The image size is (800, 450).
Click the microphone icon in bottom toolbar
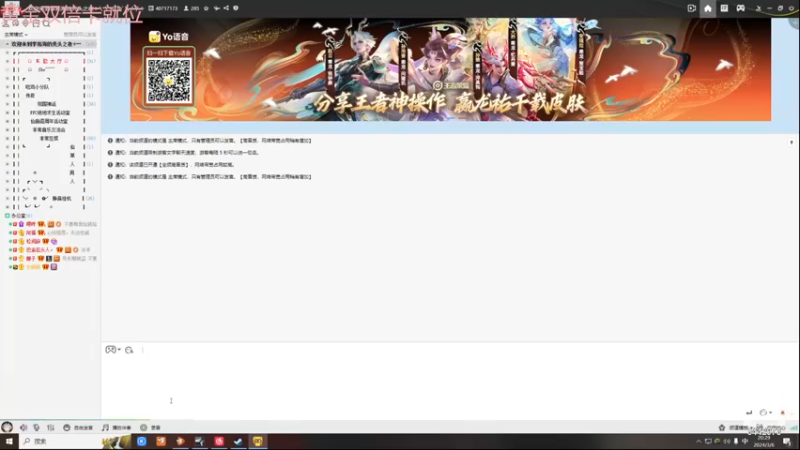point(36,428)
